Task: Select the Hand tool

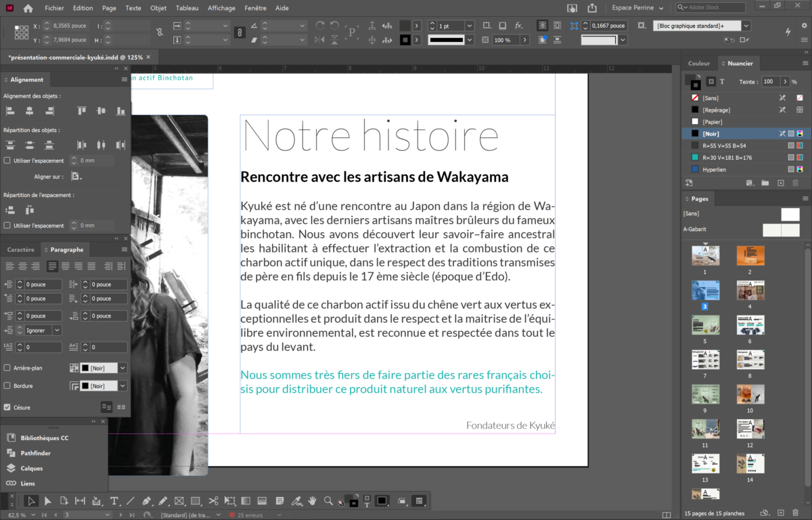Action: coord(313,501)
